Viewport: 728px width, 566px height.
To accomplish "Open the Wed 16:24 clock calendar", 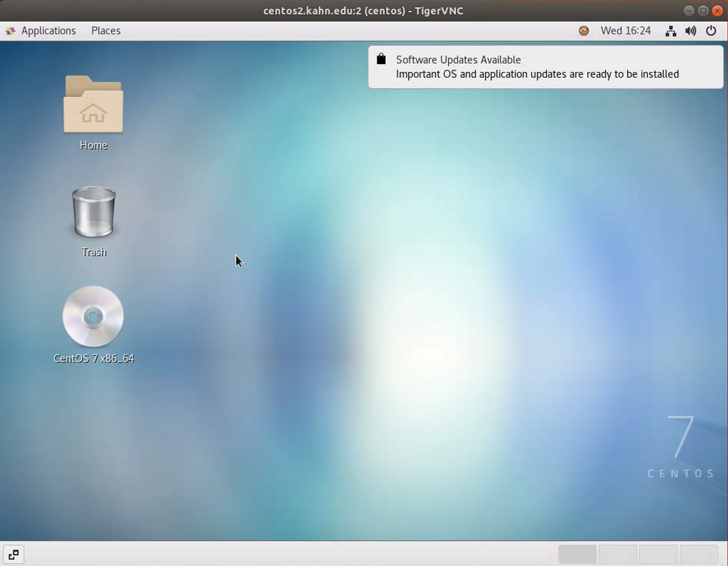I will 626,31.
